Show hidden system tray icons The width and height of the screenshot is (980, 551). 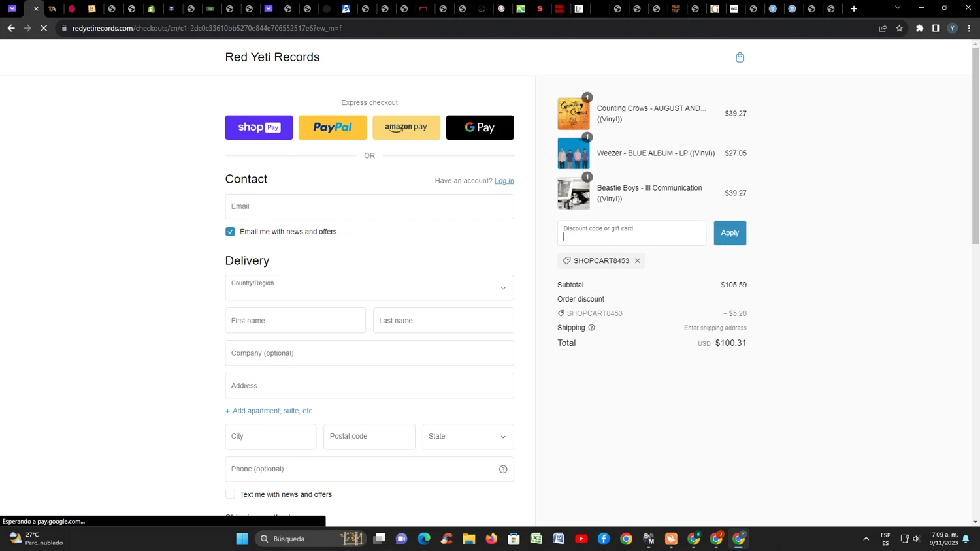pyautogui.click(x=866, y=539)
